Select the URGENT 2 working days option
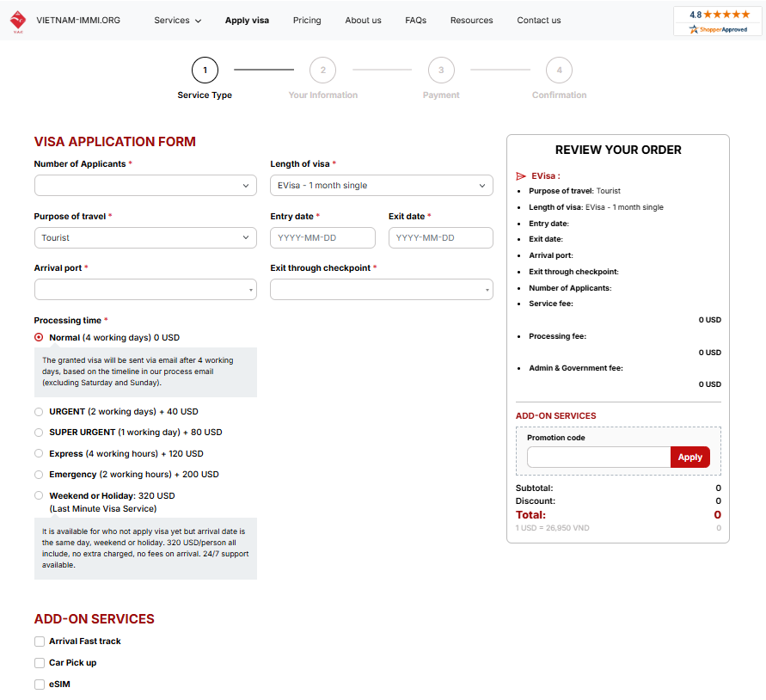Screen dimensions: 766x700 pyautogui.click(x=39, y=412)
